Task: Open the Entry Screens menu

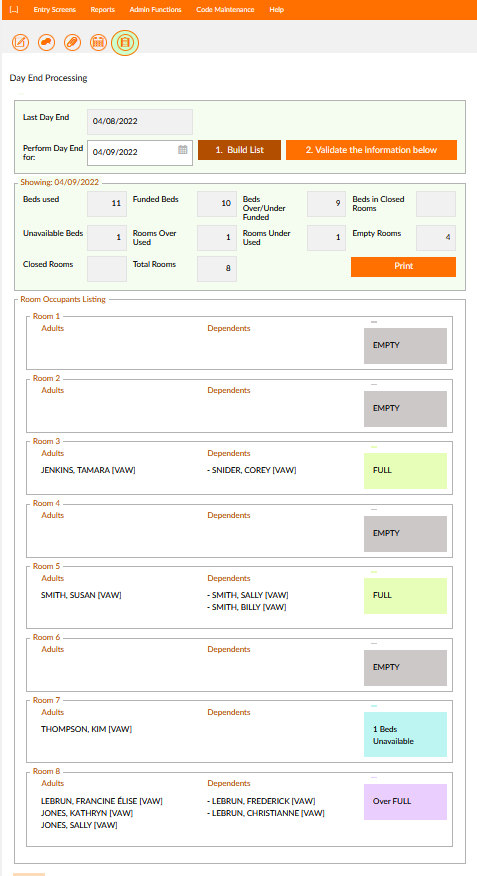Action: pyautogui.click(x=55, y=10)
